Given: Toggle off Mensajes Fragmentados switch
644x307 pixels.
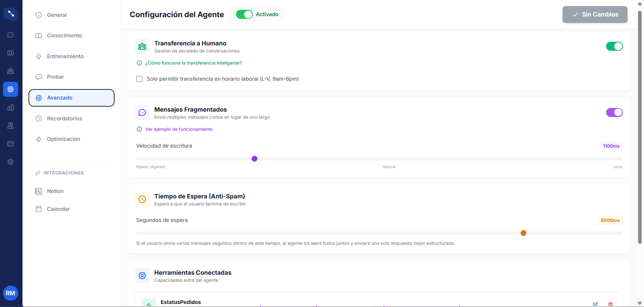Looking at the screenshot, I should [x=614, y=113].
